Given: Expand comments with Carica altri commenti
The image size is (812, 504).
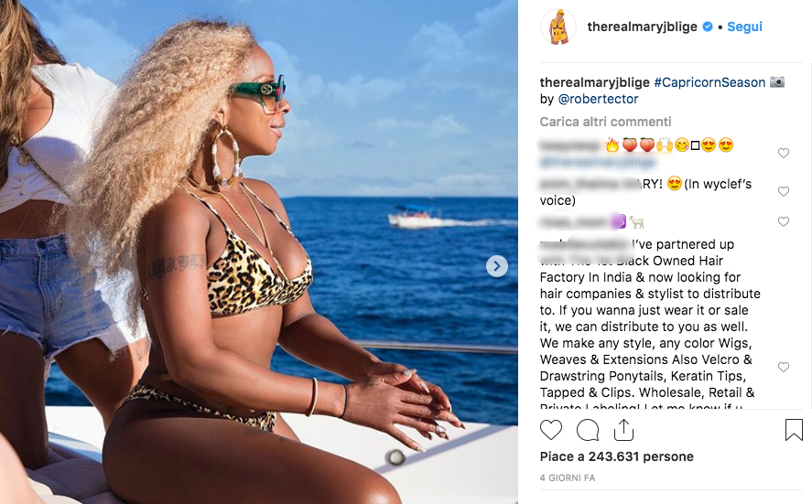Looking at the screenshot, I should coord(605,122).
